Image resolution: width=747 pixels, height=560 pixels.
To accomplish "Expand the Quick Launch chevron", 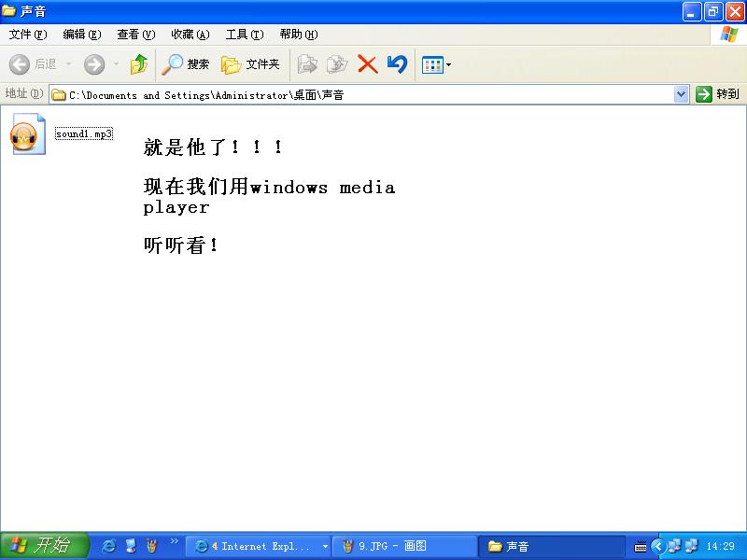I will (x=174, y=541).
